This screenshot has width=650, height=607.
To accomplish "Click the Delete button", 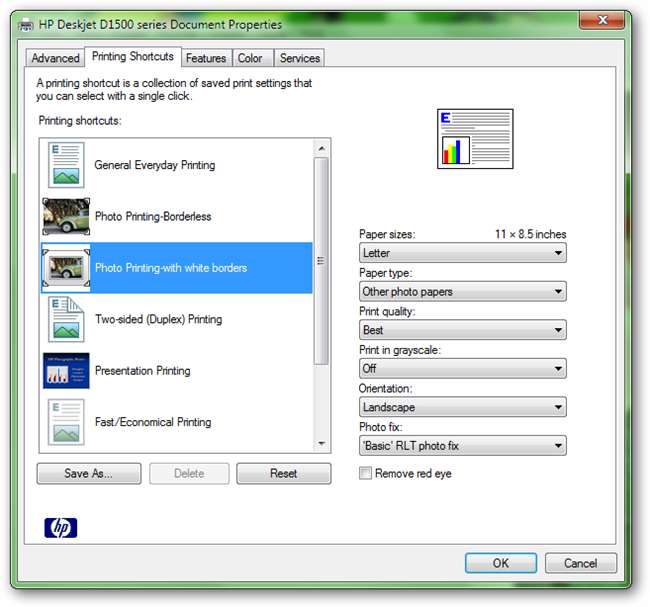I will point(189,473).
